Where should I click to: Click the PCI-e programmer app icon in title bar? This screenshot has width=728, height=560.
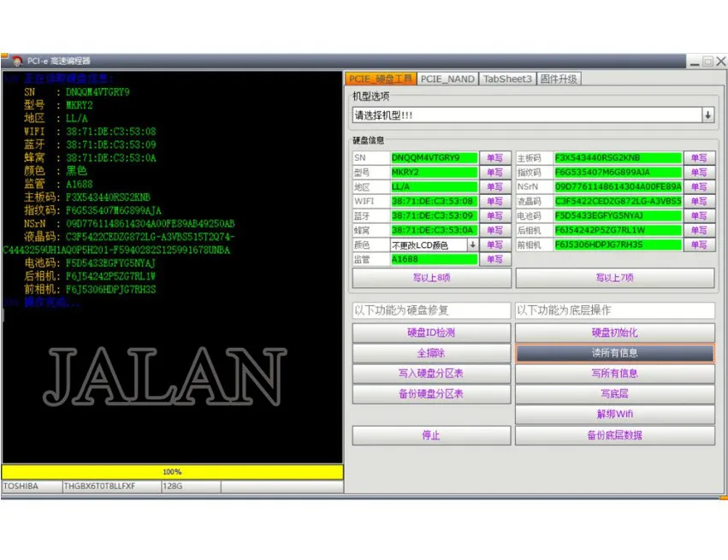[17, 61]
